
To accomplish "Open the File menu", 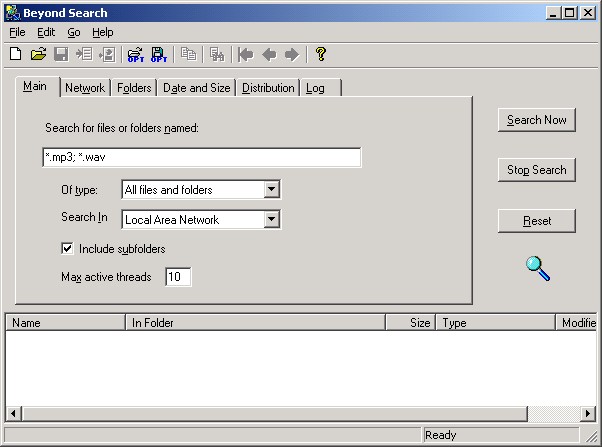I will pos(17,32).
